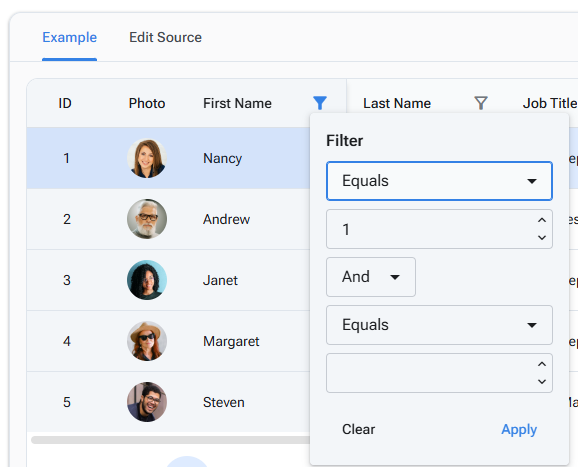This screenshot has height=467, width=578.
Task: Switch to the Edit Source tab
Action: click(x=165, y=38)
